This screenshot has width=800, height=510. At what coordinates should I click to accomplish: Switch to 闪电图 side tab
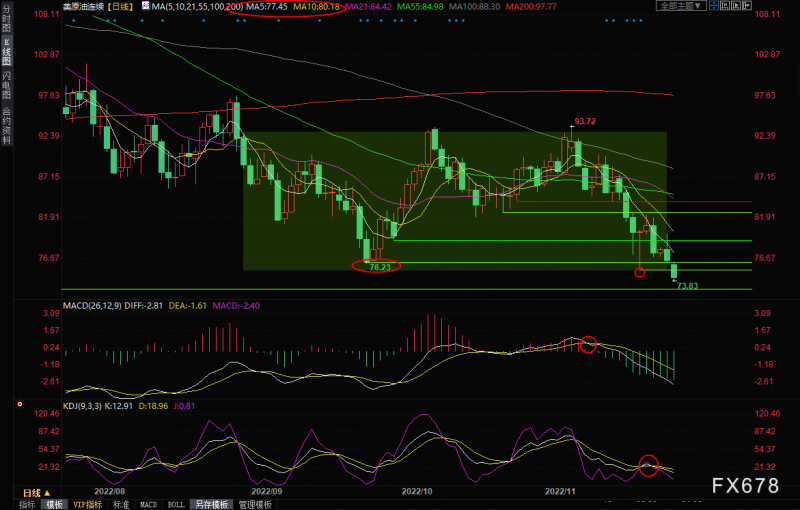click(6, 85)
